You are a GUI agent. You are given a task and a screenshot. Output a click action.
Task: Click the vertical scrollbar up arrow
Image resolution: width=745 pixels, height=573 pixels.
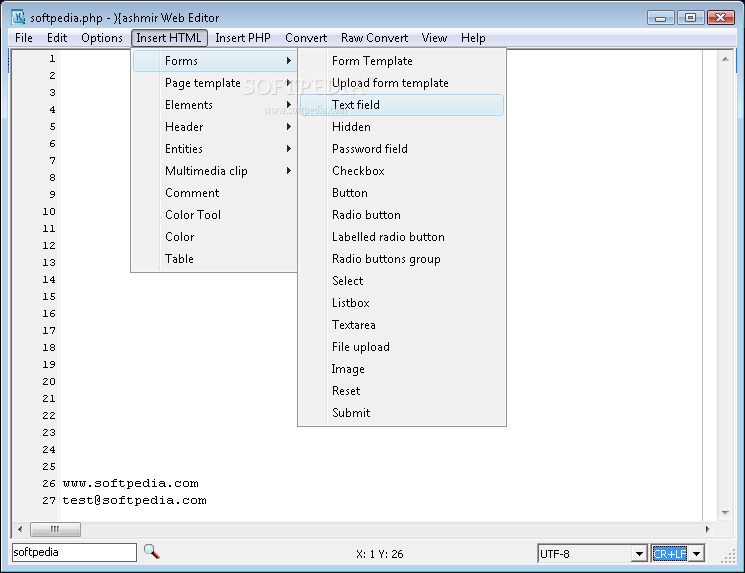pos(725,59)
